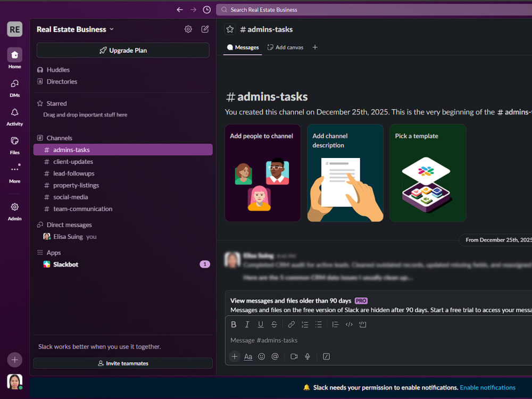Open Files in the sidebar
This screenshot has height=399, width=532.
pyautogui.click(x=14, y=145)
